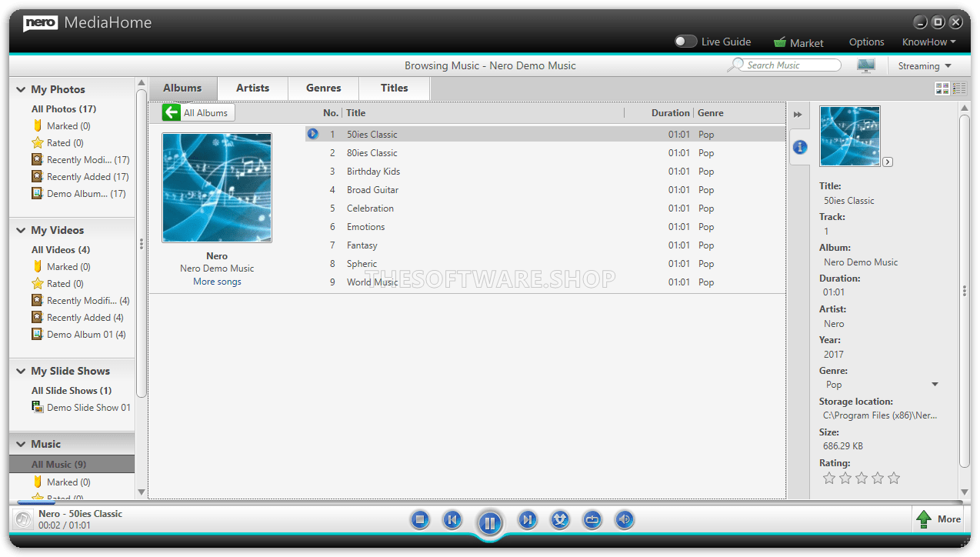Stop playback with the stop button
This screenshot has width=980, height=557.
(x=419, y=521)
